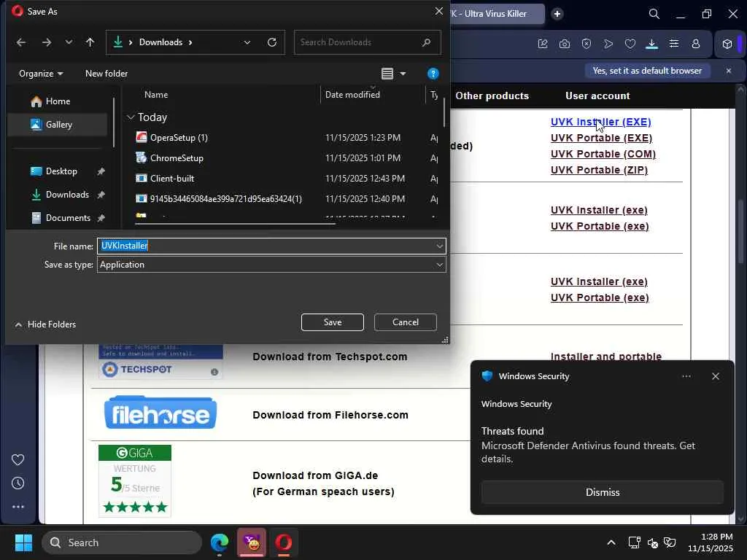Go forward in Save As dialog

pyautogui.click(x=46, y=42)
